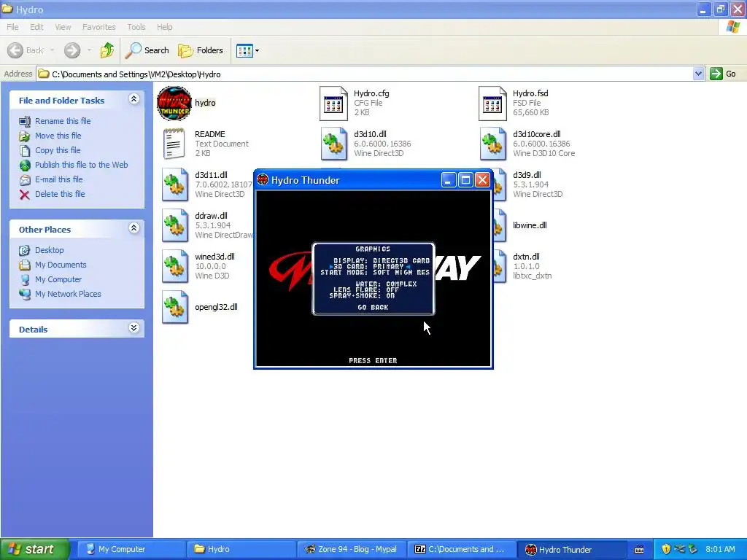Viewport: 747px width, 560px height.
Task: Toggle the Folders pane button
Action: coord(200,50)
